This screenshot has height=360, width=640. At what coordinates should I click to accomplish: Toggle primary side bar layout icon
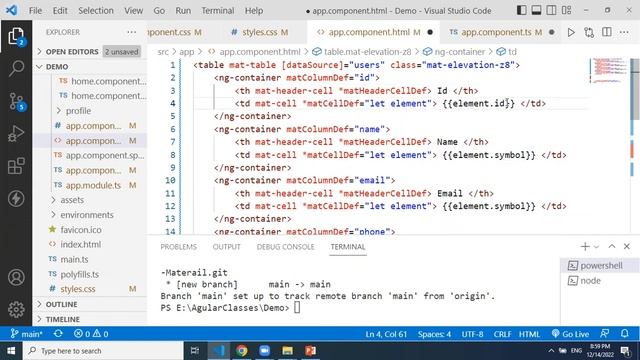pos(521,10)
